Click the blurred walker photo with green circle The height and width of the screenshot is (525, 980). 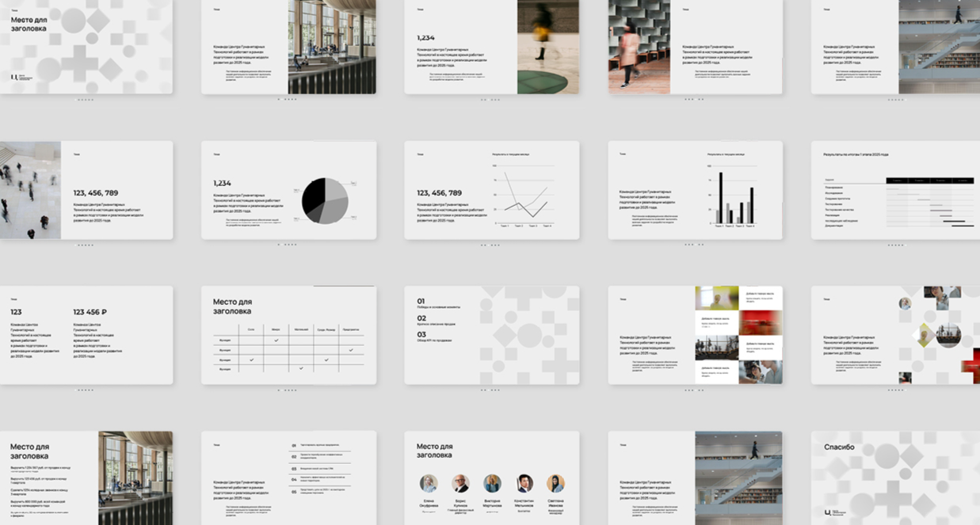coord(547,46)
